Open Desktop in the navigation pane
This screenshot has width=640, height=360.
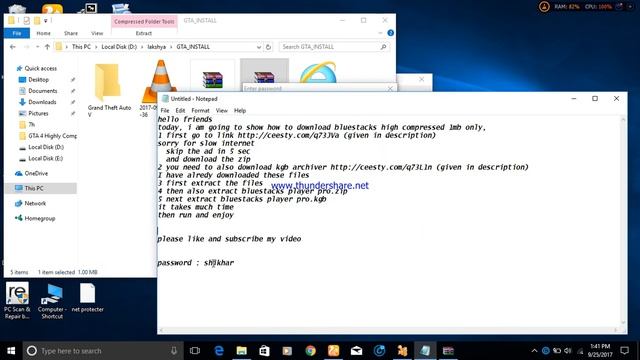click(x=38, y=80)
